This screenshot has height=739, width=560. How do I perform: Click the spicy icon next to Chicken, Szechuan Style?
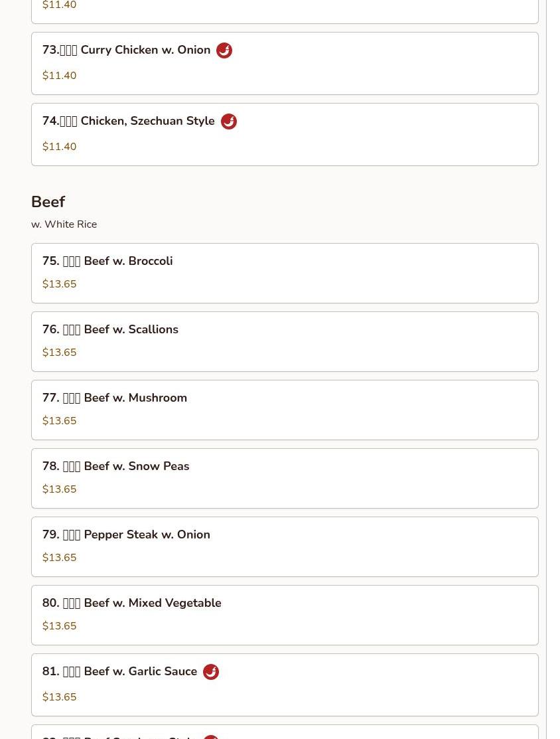coord(229,122)
